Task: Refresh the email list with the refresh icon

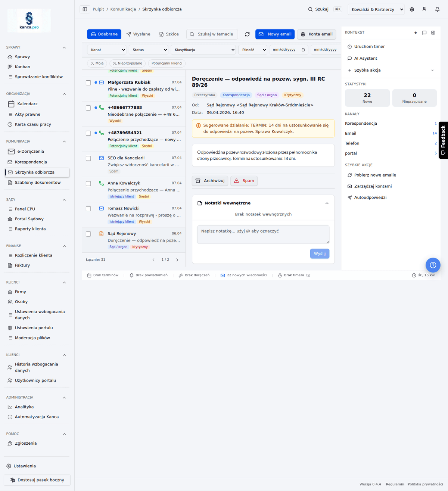Action: [247, 34]
